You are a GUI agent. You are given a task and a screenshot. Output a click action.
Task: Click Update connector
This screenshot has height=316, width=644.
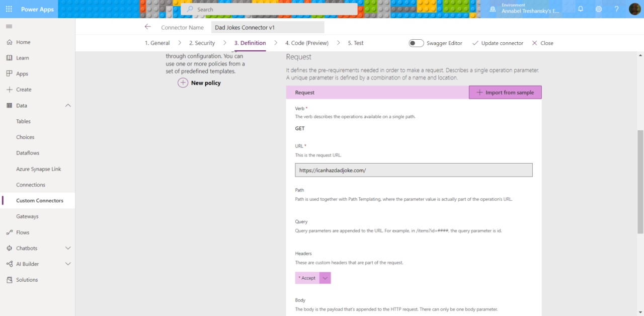click(x=498, y=43)
